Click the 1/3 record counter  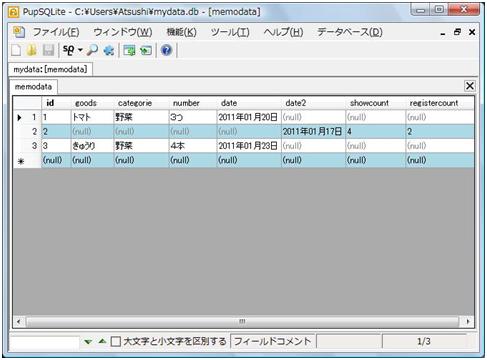424,341
